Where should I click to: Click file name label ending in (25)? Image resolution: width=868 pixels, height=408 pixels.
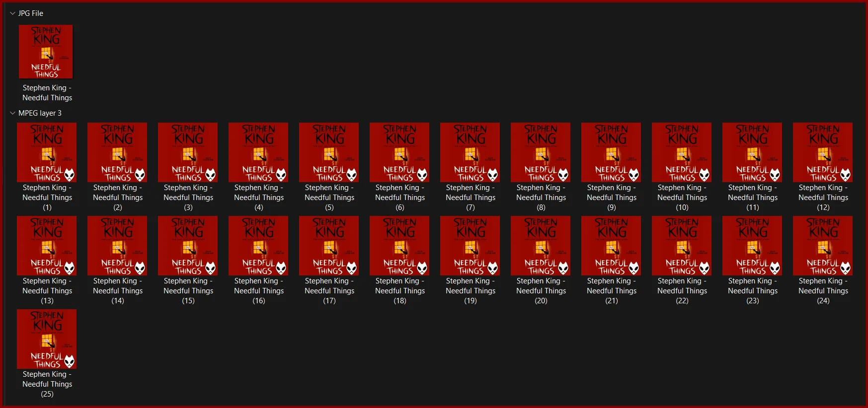pos(47,384)
